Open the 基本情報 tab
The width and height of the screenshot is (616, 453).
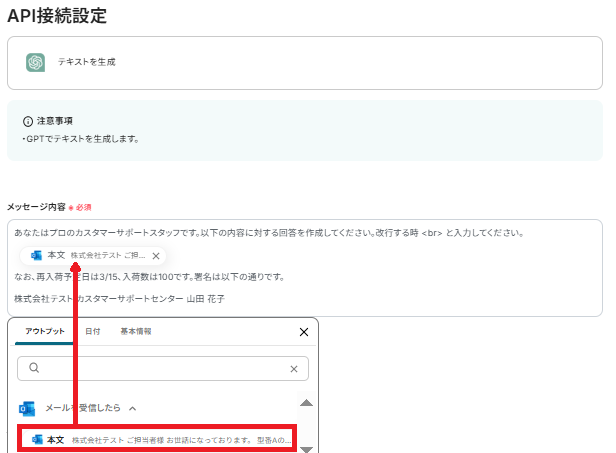136,331
